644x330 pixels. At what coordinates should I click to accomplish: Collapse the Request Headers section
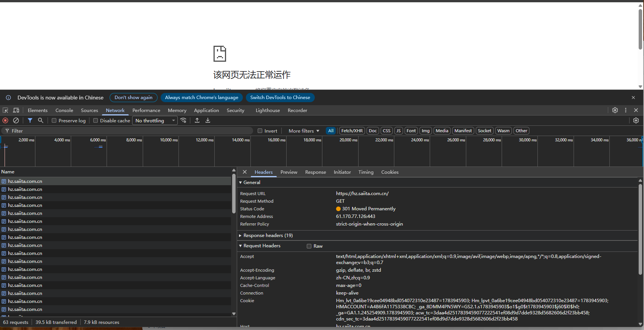(260, 246)
